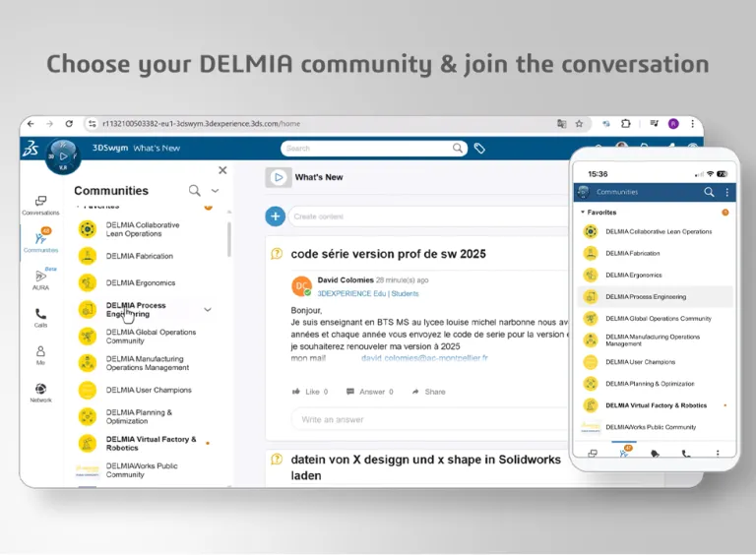The image size is (756, 555).
Task: Click the browser forward arrow
Action: coord(49,124)
